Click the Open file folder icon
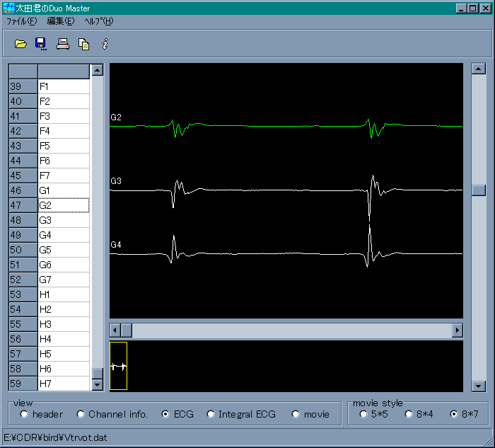Screen dimensions: 495x448 pos(21,44)
